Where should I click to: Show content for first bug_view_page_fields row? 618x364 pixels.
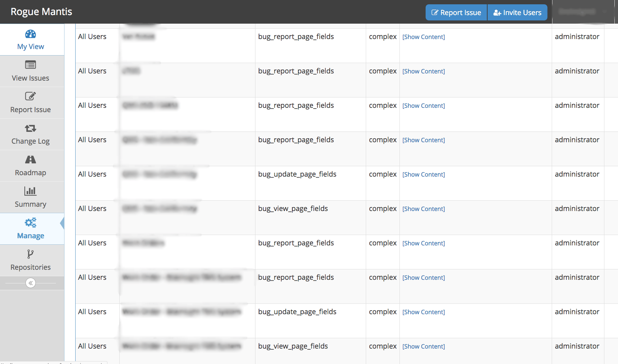click(423, 209)
